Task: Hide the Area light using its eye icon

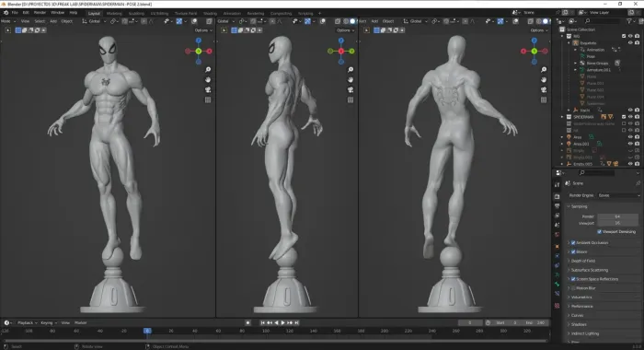Action: 630,137
